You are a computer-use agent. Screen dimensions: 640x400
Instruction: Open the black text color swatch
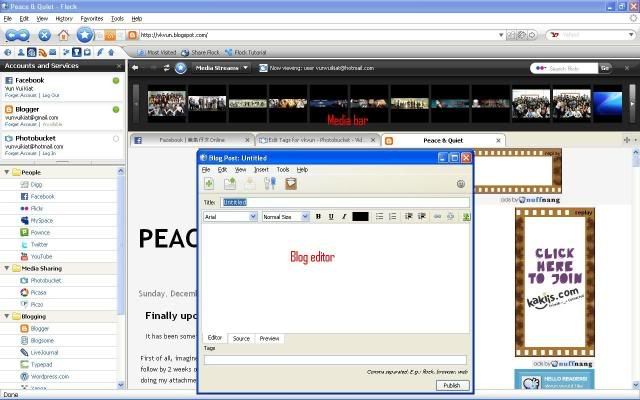[360, 216]
